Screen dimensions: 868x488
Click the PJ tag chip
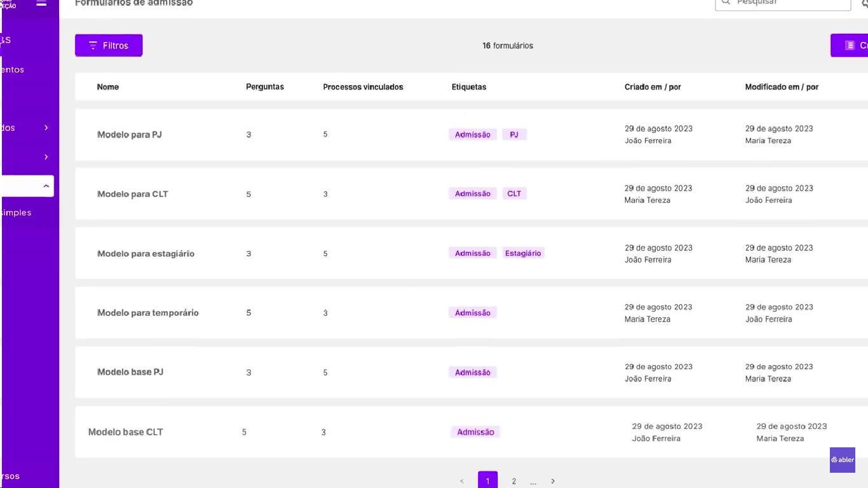tap(514, 134)
